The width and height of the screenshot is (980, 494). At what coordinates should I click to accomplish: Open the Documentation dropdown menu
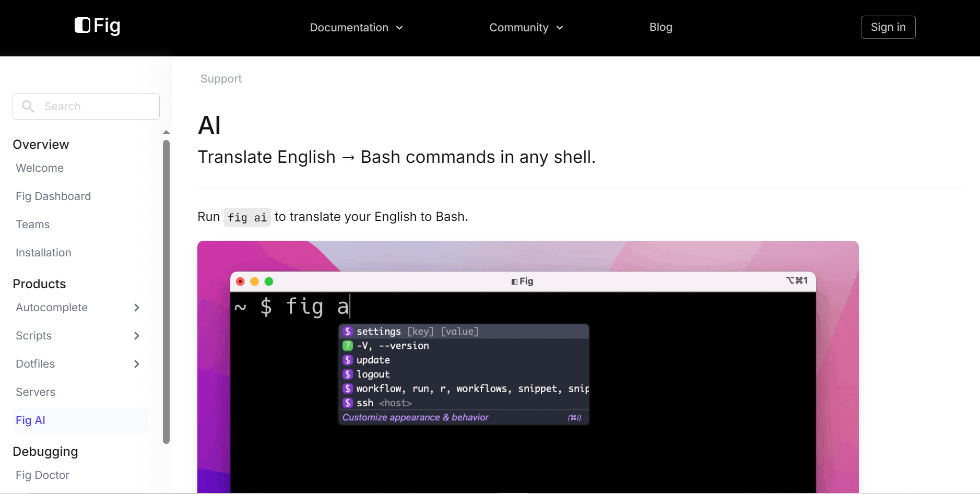coord(357,28)
